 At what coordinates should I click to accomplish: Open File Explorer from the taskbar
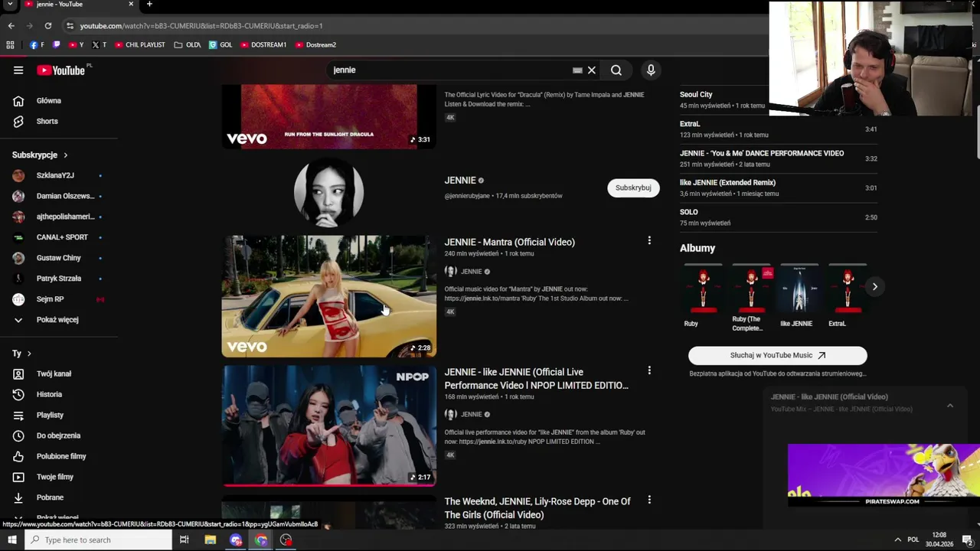click(x=211, y=540)
